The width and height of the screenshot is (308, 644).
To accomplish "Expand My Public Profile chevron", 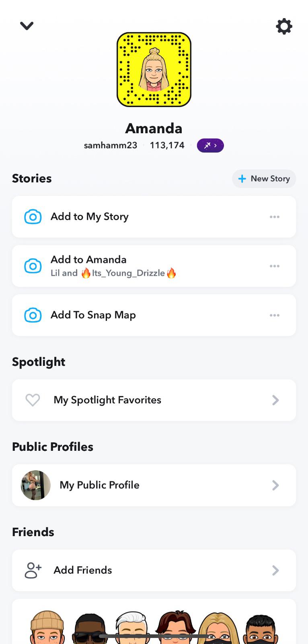I will point(275,485).
